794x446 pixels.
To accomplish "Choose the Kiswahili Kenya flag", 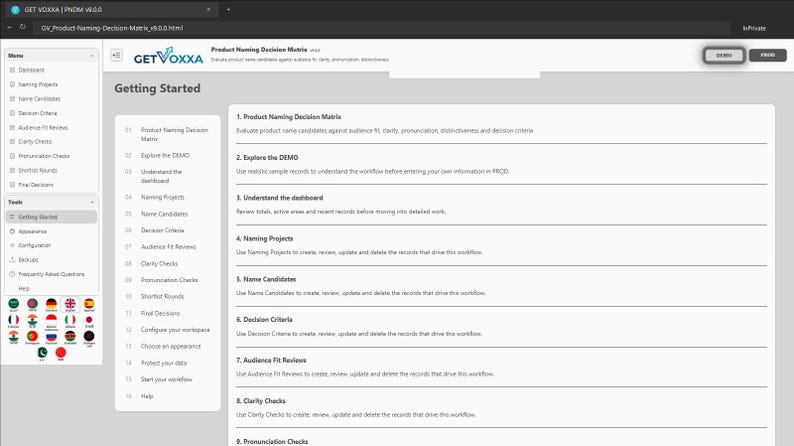I will pyautogui.click(x=70, y=337).
